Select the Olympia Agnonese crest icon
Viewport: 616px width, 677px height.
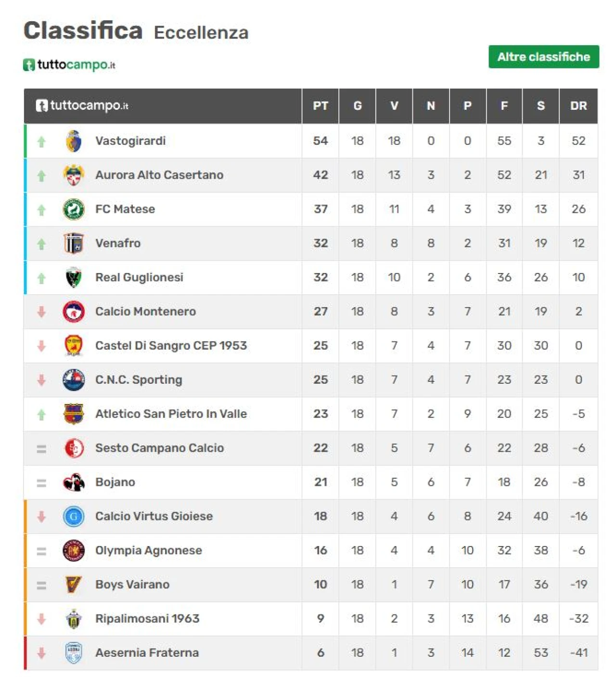tap(74, 550)
